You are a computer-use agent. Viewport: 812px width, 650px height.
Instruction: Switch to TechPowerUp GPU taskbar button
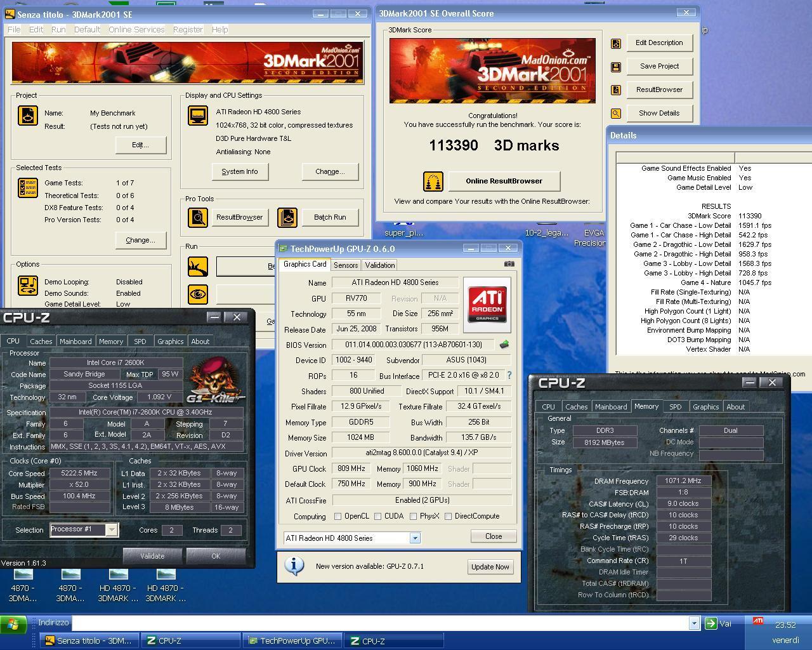pos(292,640)
